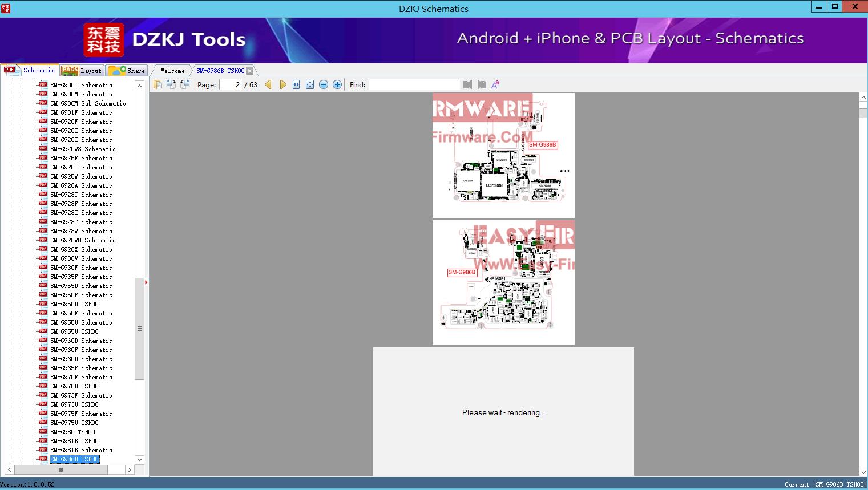Click tree panel scroll up arrow
Image resolution: width=868 pixels, height=490 pixels.
pyautogui.click(x=139, y=85)
